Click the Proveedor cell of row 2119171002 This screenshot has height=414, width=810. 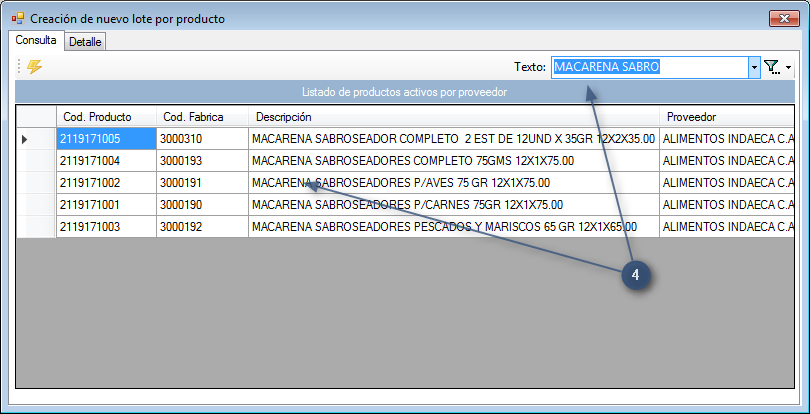(x=727, y=182)
